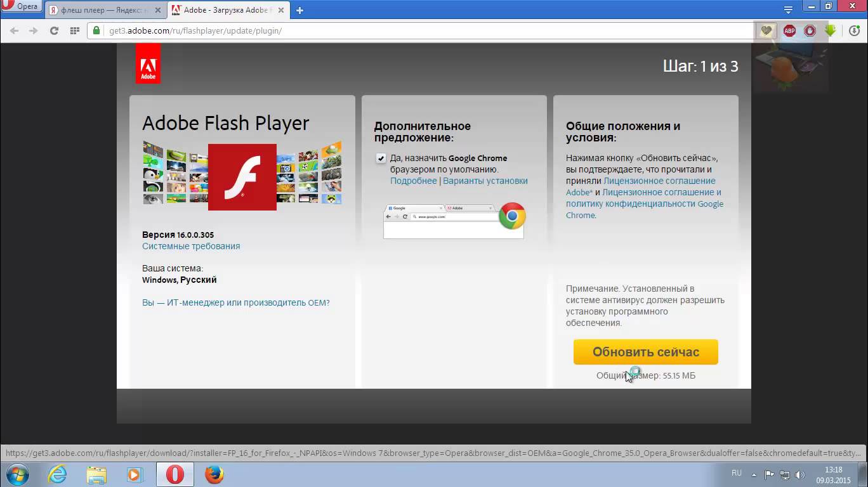This screenshot has width=868, height=487.
Task: Reload the current page
Action: coord(54,30)
